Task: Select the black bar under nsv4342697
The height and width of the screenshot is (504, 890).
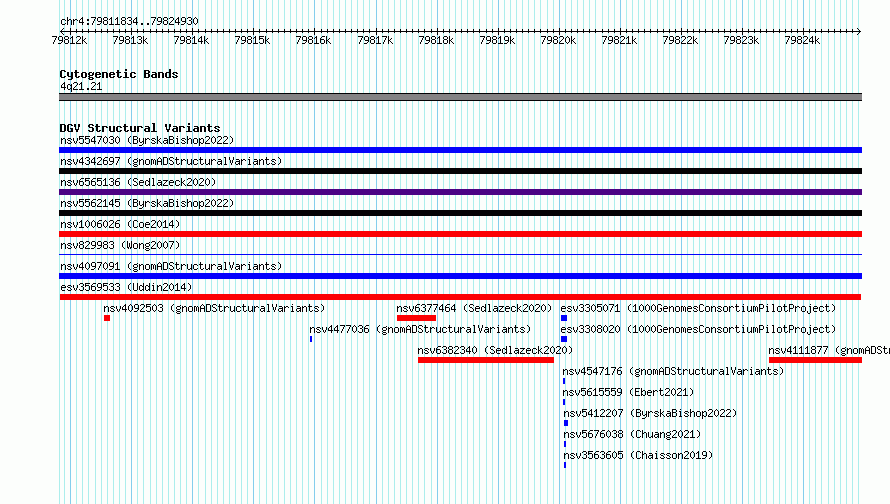Action: tap(460, 171)
